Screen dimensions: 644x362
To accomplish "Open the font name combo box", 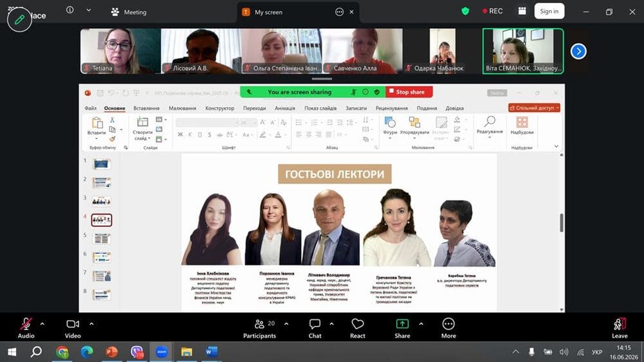I will (207, 122).
